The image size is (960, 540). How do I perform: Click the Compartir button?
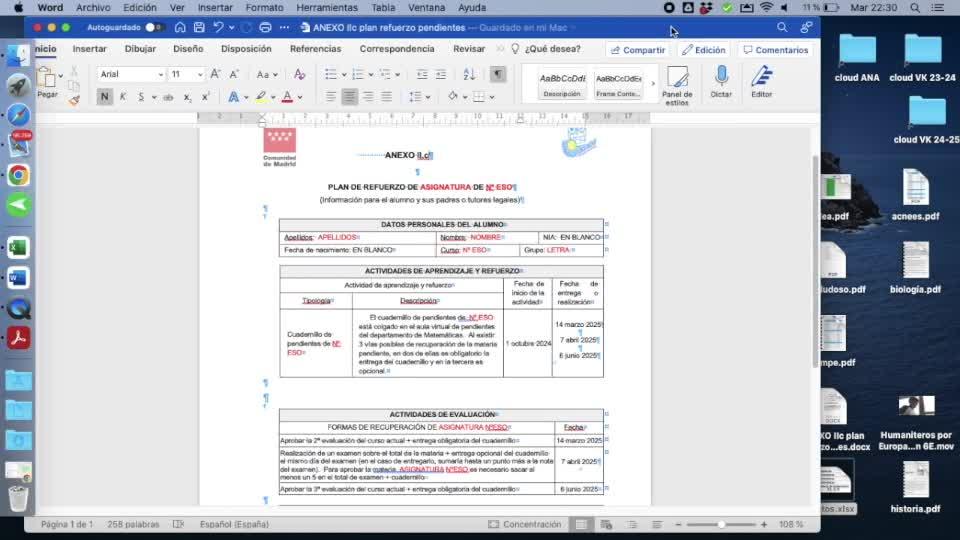637,50
